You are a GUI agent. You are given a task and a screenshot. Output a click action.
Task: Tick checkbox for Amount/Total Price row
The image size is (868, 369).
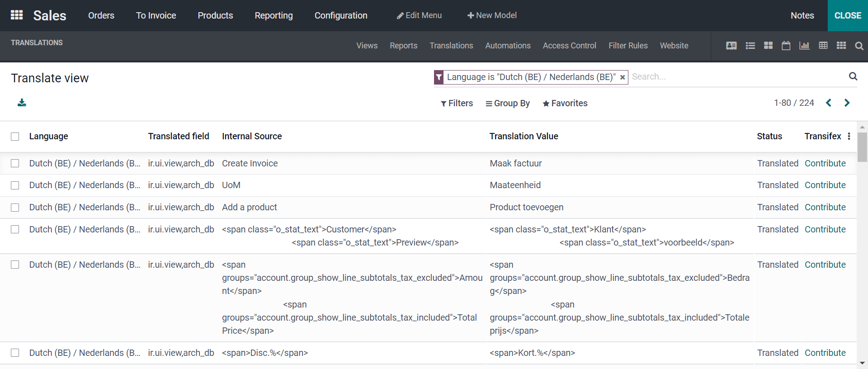15,265
